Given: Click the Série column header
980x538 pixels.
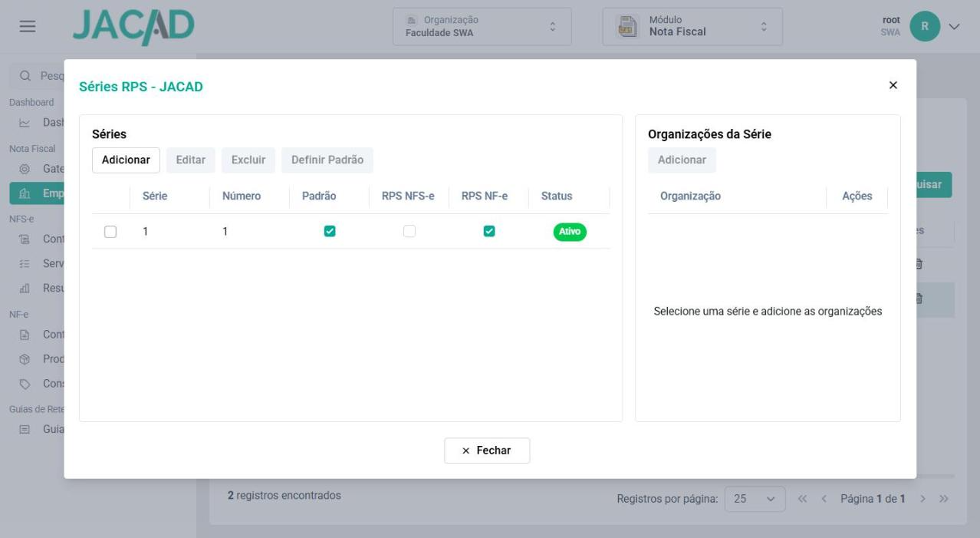Looking at the screenshot, I should pyautogui.click(x=155, y=196).
